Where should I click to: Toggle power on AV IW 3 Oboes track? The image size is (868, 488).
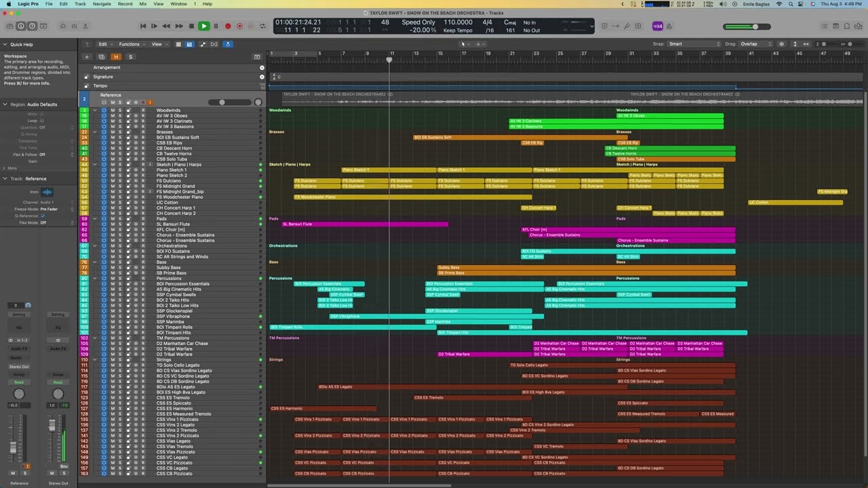[x=104, y=116]
